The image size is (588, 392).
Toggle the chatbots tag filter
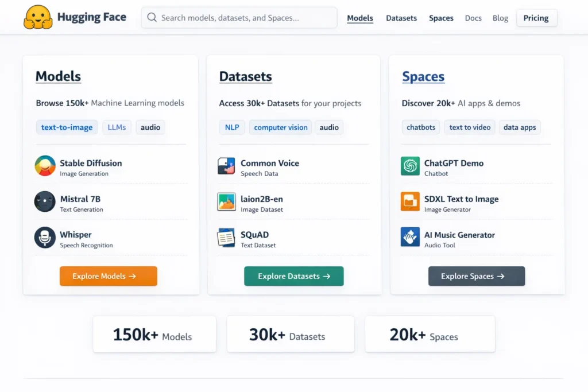(x=420, y=127)
